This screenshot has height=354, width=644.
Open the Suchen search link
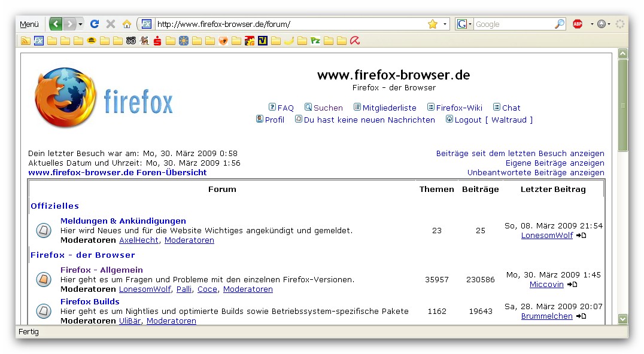[324, 108]
